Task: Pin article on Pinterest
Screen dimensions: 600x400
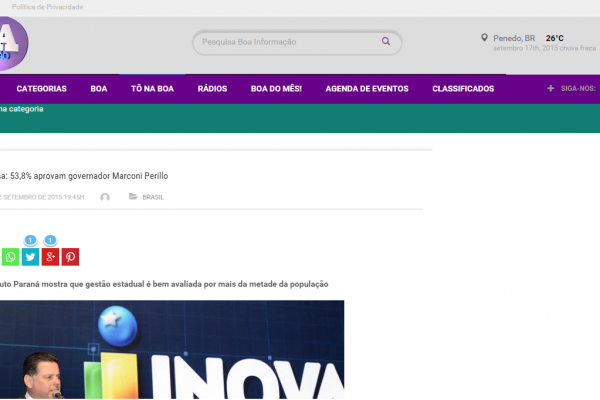Action: (70, 257)
